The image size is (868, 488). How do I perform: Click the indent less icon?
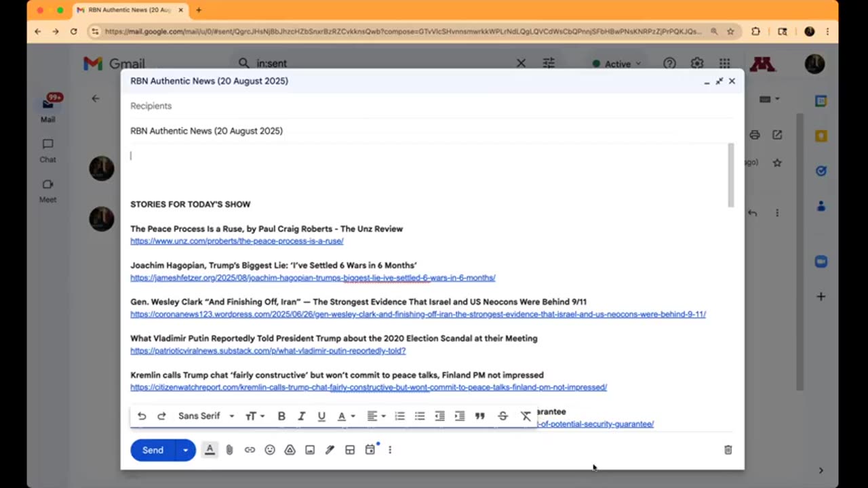pos(440,416)
